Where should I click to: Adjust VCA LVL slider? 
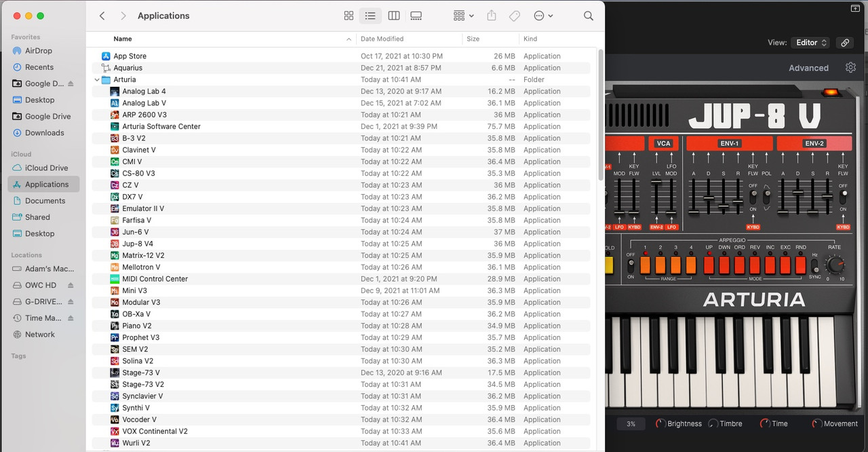[x=656, y=182]
